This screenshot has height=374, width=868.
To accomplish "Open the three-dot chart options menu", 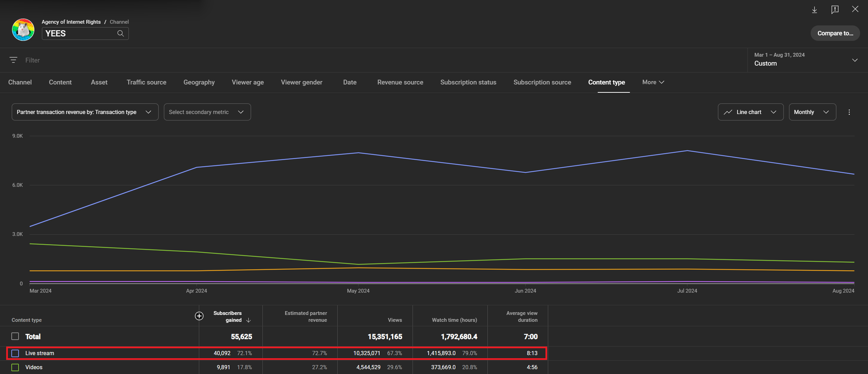I will click(849, 112).
